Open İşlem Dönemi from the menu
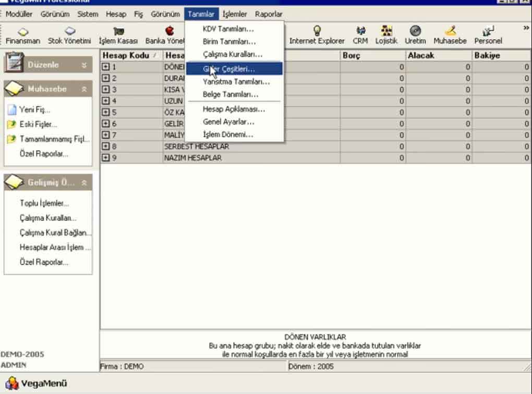This screenshot has height=394, width=532. tap(235, 134)
